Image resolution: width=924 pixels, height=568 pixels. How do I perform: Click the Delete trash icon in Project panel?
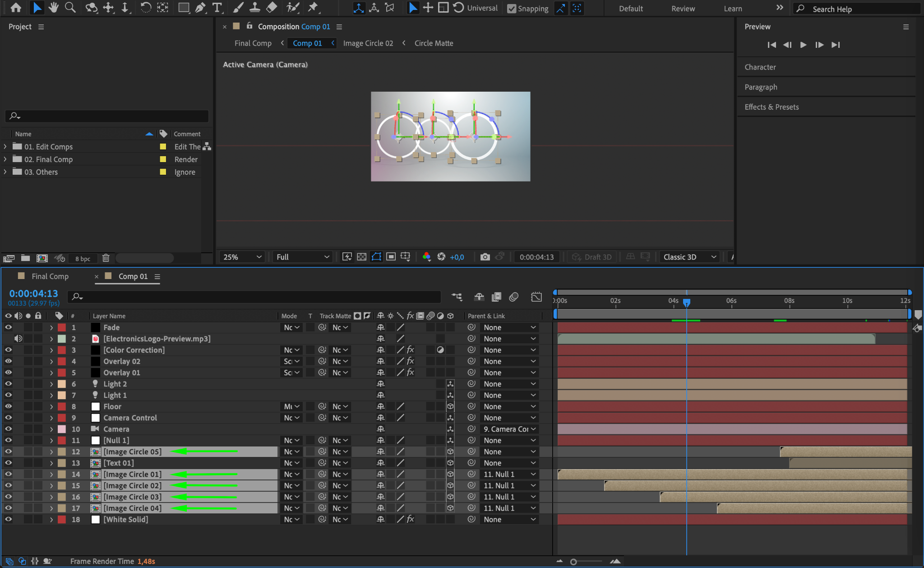[106, 258]
